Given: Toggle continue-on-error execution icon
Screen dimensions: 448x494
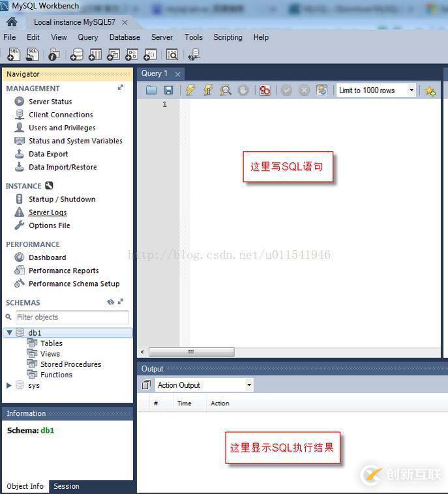Looking at the screenshot, I should (x=265, y=91).
